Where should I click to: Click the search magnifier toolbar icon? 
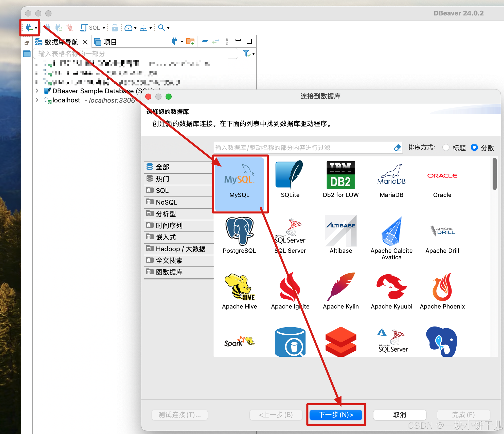tap(161, 28)
